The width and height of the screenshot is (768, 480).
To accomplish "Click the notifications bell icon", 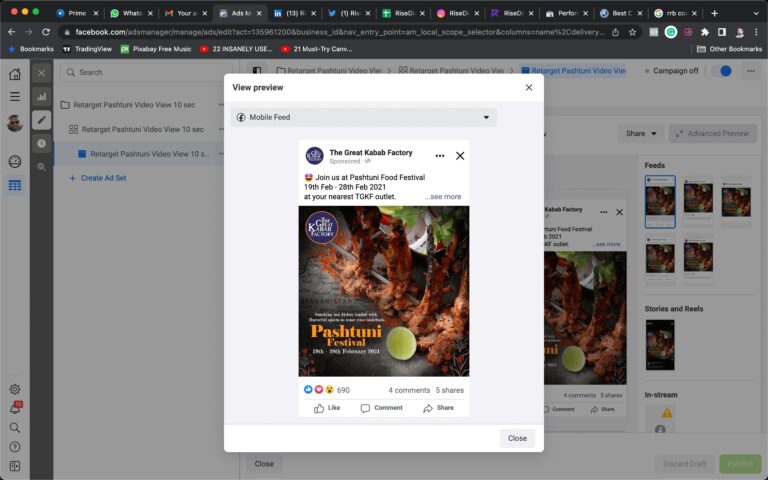I will (x=15, y=408).
